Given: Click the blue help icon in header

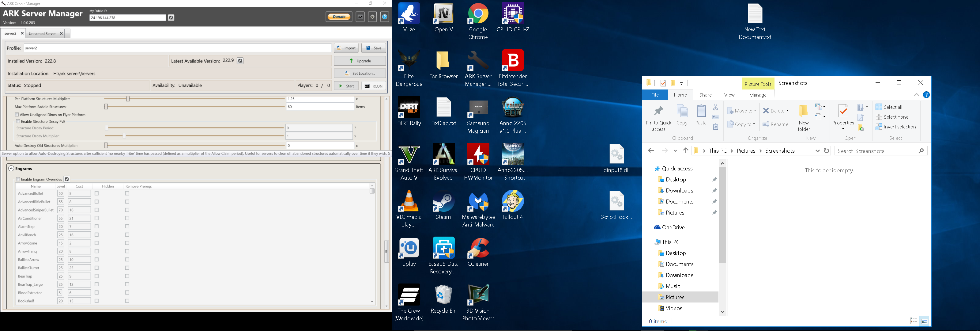Looking at the screenshot, I should click(x=385, y=17).
